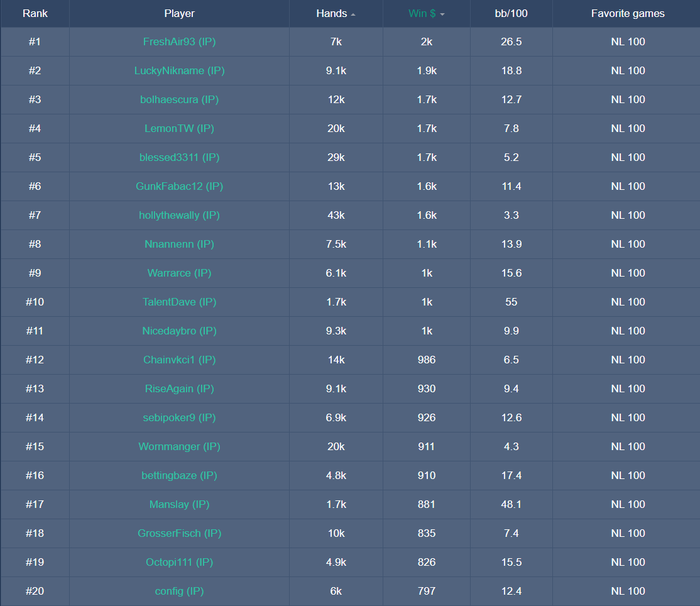
Task: Select win value 881
Action: click(426, 504)
